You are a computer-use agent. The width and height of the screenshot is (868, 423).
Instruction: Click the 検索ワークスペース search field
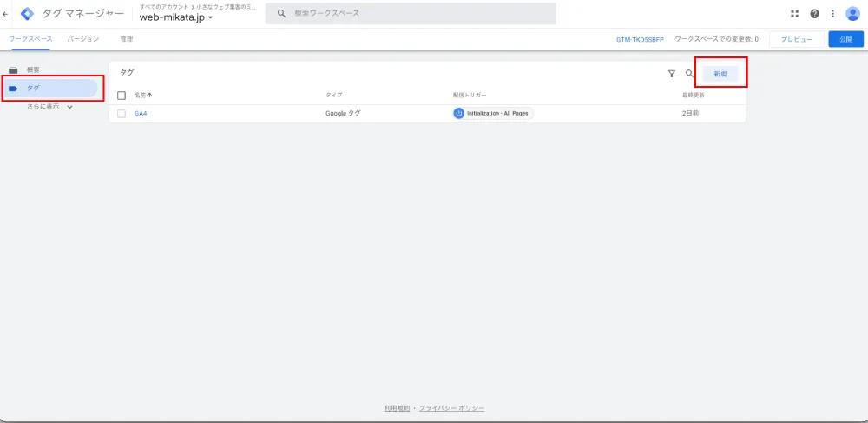411,13
